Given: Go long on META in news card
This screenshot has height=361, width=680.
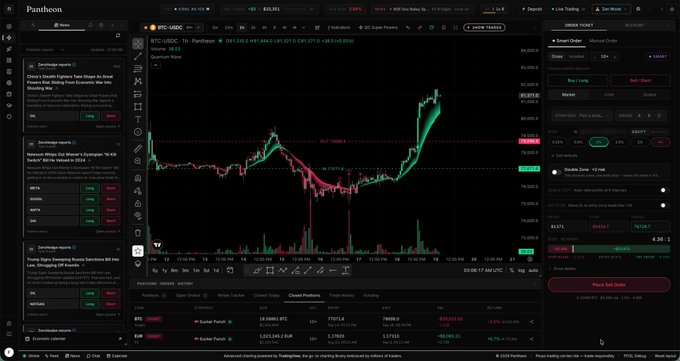Looking at the screenshot, I should (90, 188).
